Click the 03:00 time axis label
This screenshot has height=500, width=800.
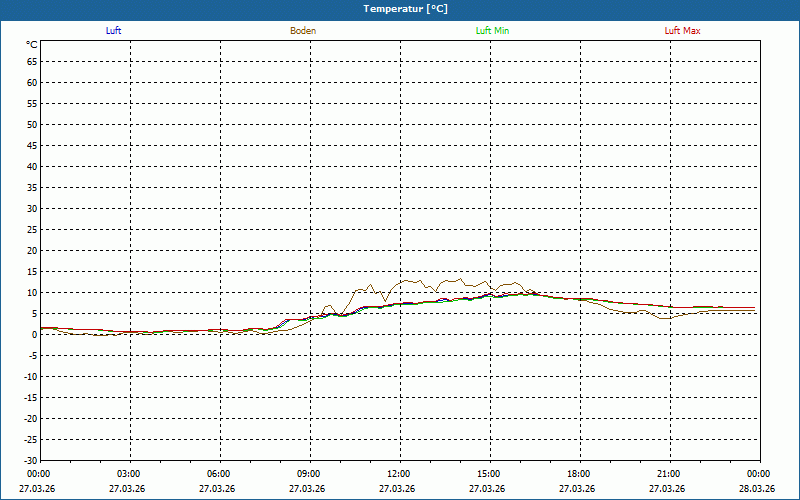click(x=129, y=474)
